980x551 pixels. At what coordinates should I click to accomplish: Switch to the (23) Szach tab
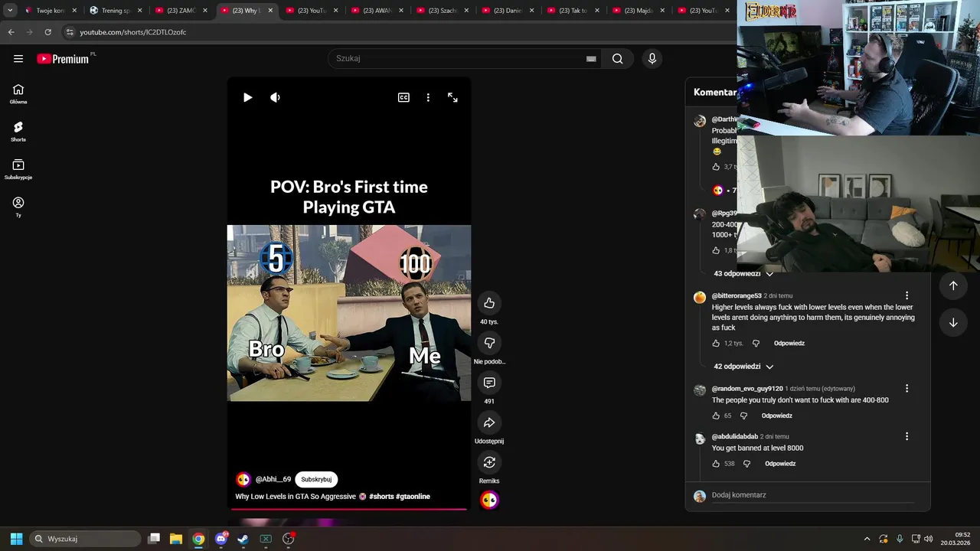(x=442, y=11)
